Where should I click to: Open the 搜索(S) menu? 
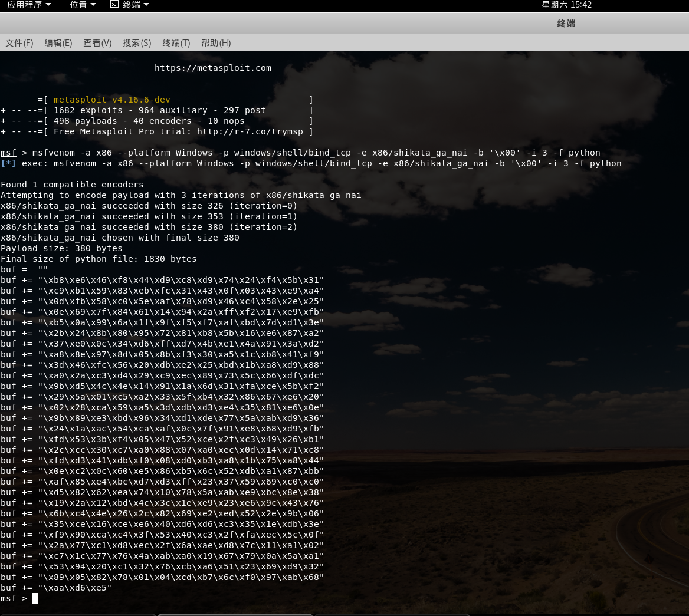[137, 43]
